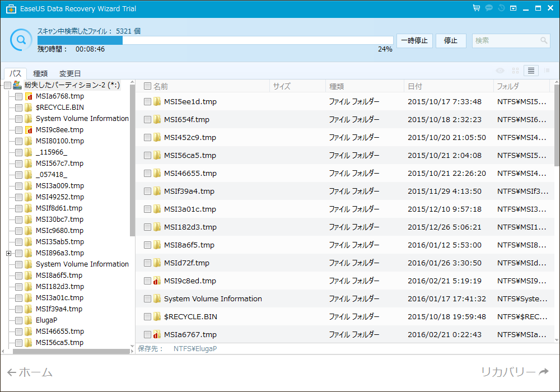This screenshot has width=560, height=392.
Task: Click folder icon of MSI654f.tmp row
Action: click(x=157, y=119)
